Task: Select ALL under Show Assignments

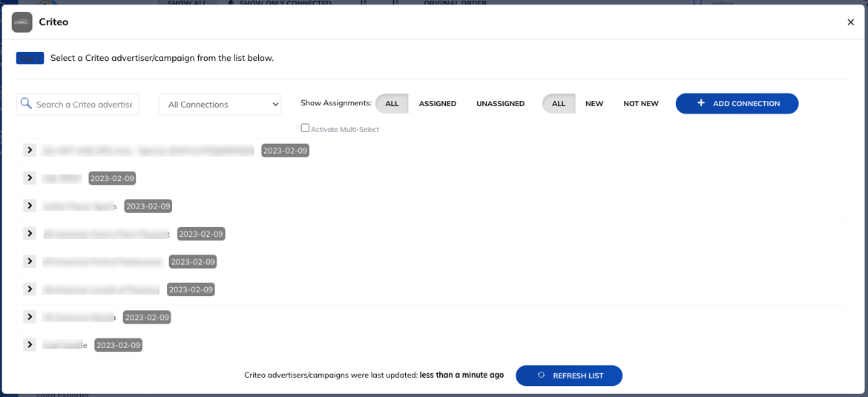Action: coord(392,104)
